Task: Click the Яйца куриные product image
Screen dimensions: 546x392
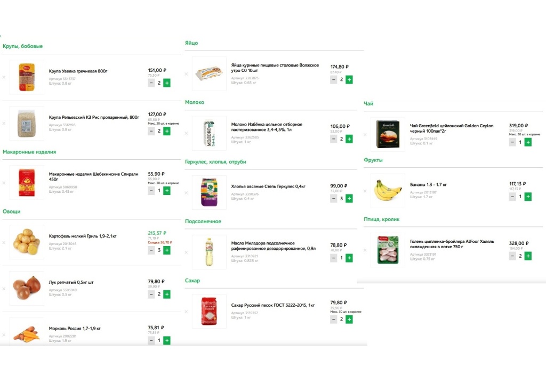Action: tap(209, 74)
